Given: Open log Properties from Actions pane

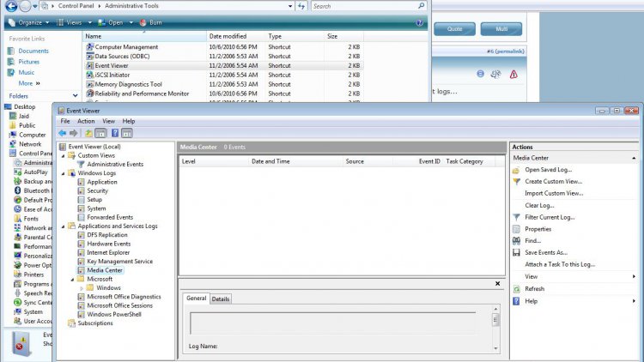Looking at the screenshot, I should [x=538, y=229].
